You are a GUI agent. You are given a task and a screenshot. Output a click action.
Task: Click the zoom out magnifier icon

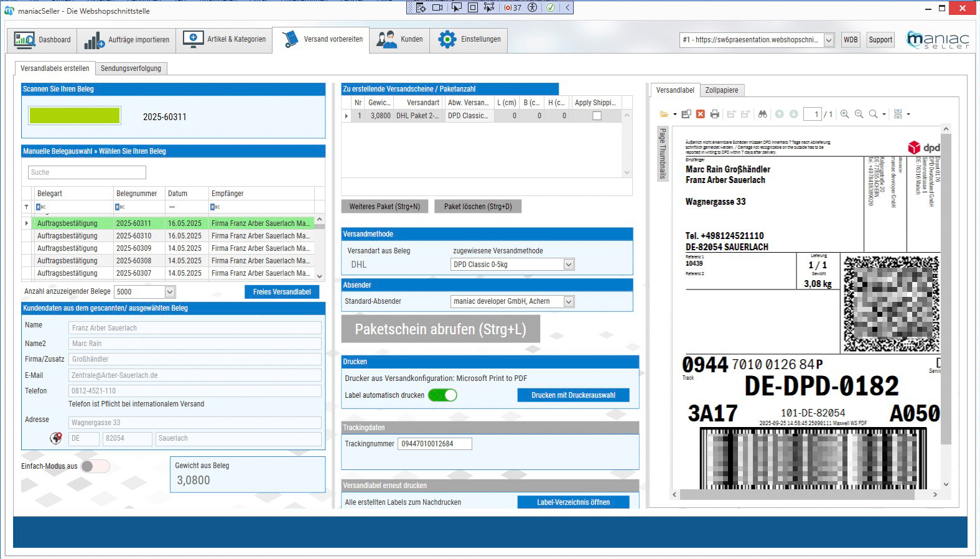point(859,114)
